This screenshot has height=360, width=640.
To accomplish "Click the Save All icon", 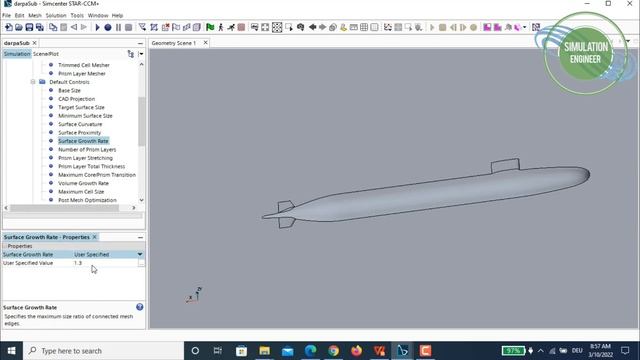I will (x=40, y=27).
